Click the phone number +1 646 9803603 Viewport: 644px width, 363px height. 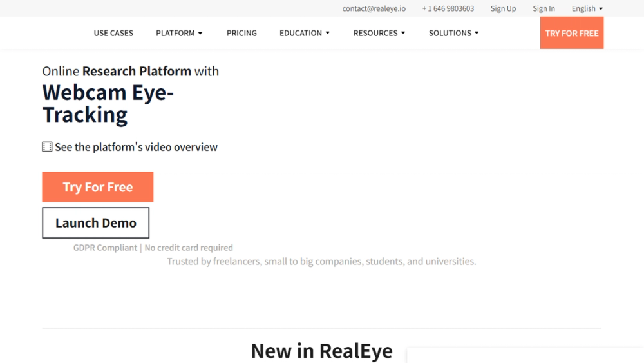[448, 8]
